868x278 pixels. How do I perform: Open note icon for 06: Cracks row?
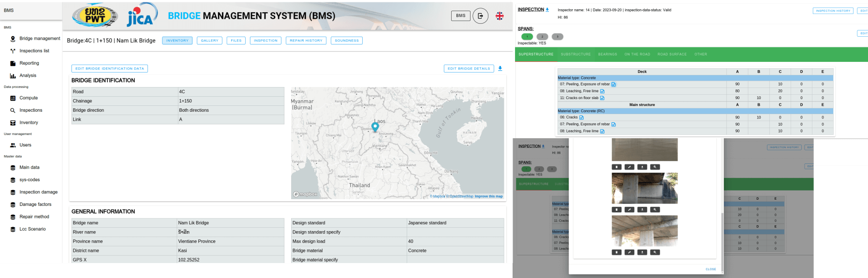pos(581,117)
